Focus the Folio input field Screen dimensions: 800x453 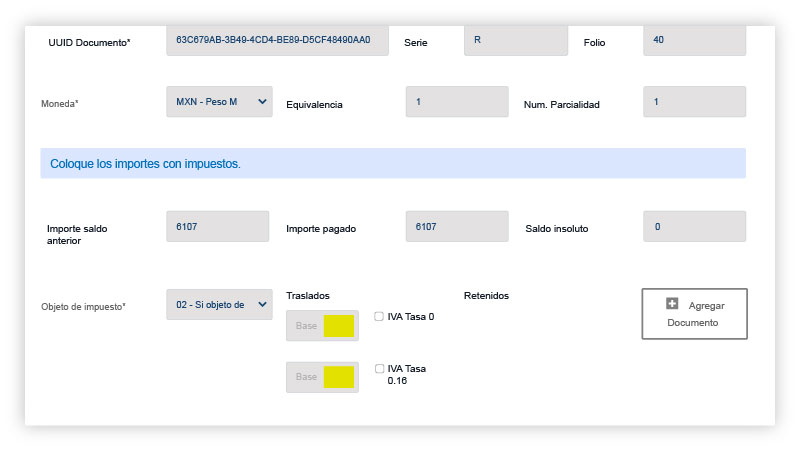(x=694, y=40)
